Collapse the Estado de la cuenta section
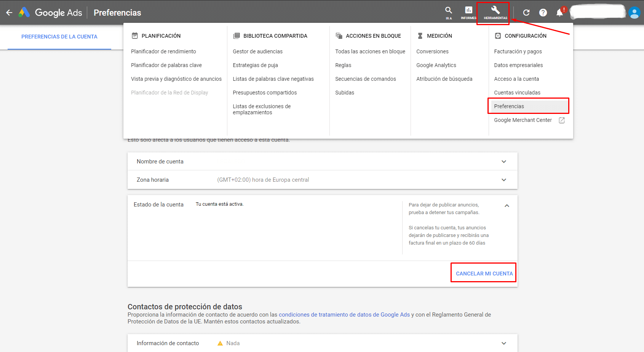The height and width of the screenshot is (352, 644). [507, 206]
